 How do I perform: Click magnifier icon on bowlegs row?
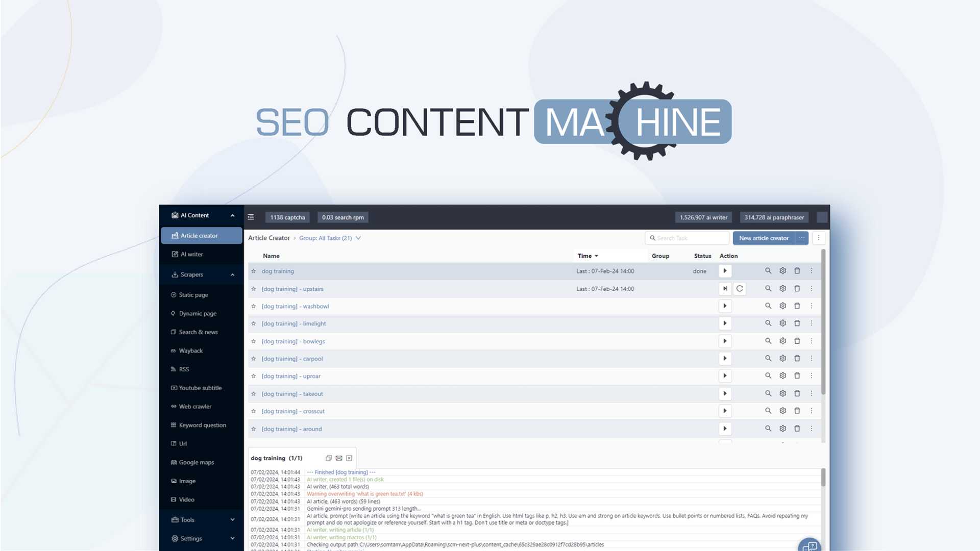(768, 341)
